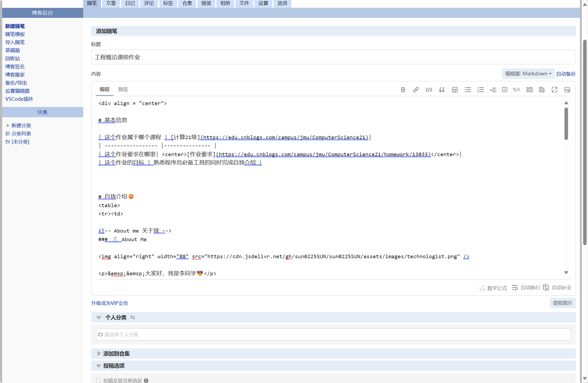Toggle 自动换行 word wrap
The height and width of the screenshot is (383, 588).
tap(526, 288)
